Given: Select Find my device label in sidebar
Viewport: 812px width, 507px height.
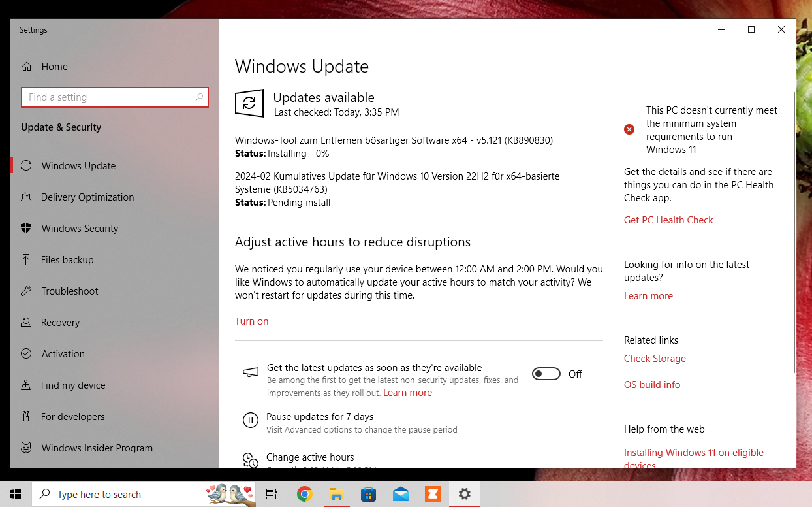Looking at the screenshot, I should (73, 385).
